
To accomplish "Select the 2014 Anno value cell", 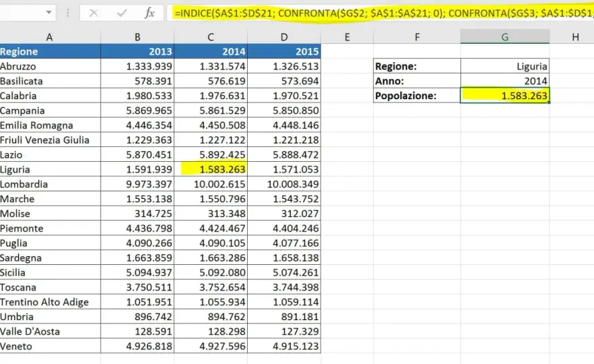I will click(505, 81).
